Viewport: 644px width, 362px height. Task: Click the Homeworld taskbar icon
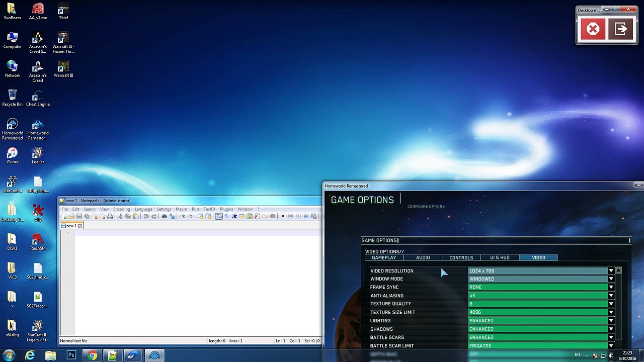pos(154,355)
